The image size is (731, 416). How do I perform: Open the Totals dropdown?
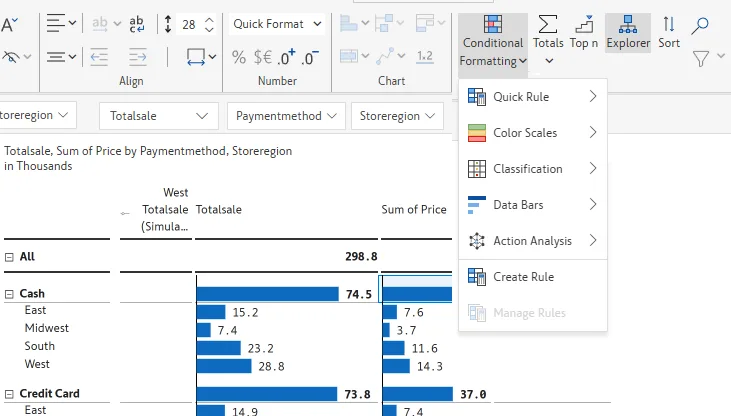548,41
